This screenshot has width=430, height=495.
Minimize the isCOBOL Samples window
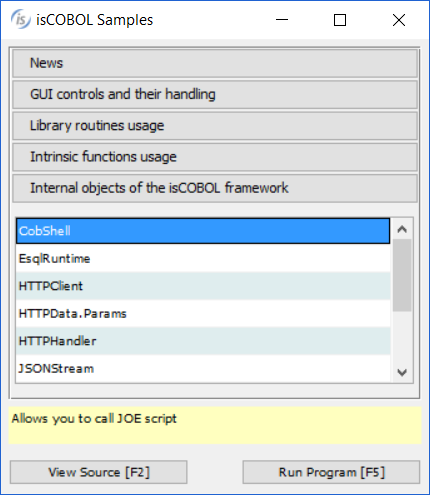(282, 20)
